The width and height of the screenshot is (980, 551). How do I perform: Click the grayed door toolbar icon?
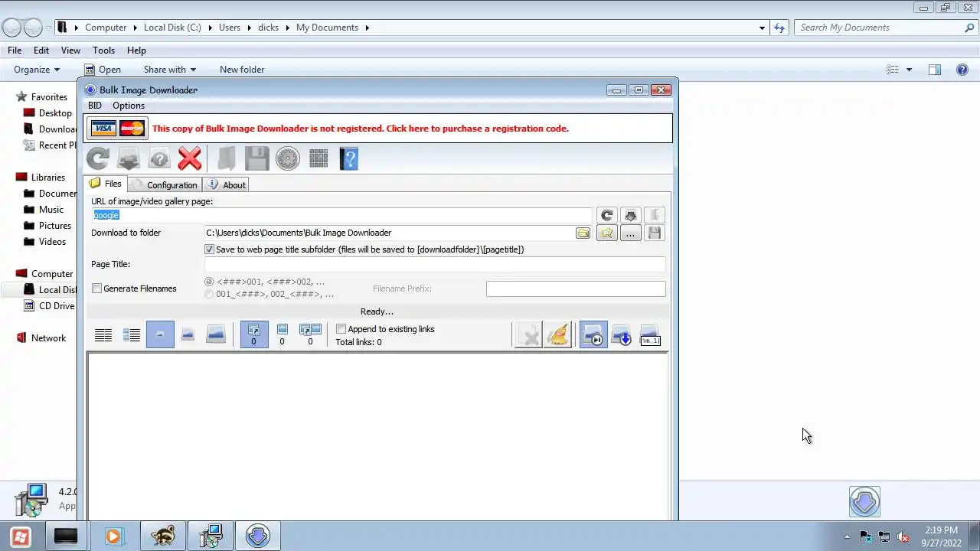pyautogui.click(x=227, y=158)
